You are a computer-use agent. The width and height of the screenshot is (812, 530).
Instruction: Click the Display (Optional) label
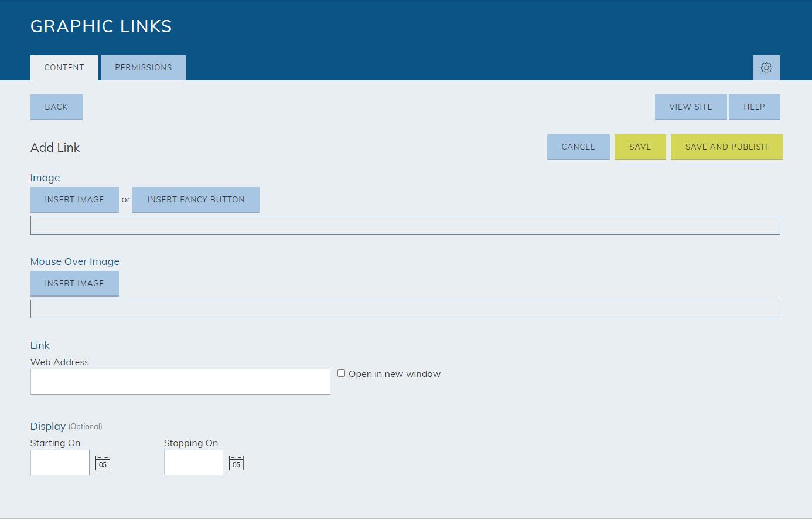click(x=66, y=426)
